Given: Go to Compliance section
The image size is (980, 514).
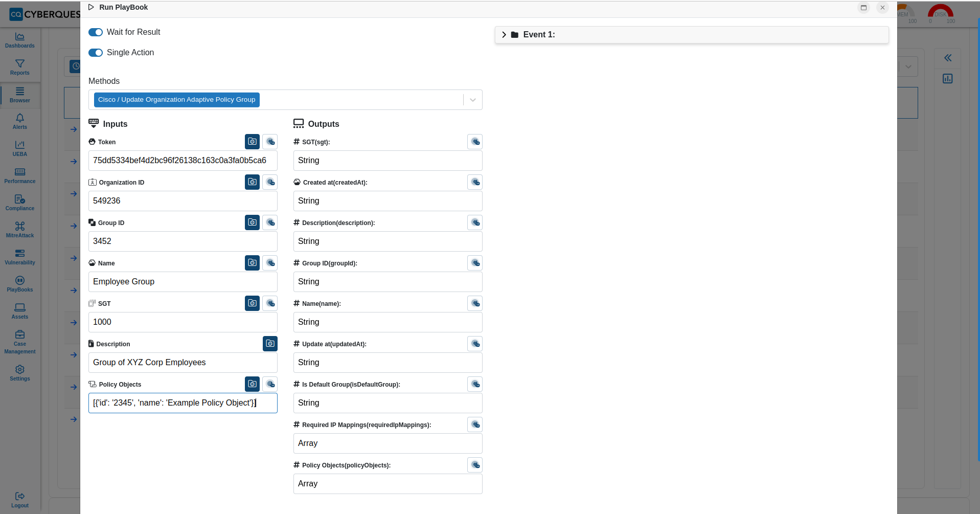Looking at the screenshot, I should tap(20, 203).
